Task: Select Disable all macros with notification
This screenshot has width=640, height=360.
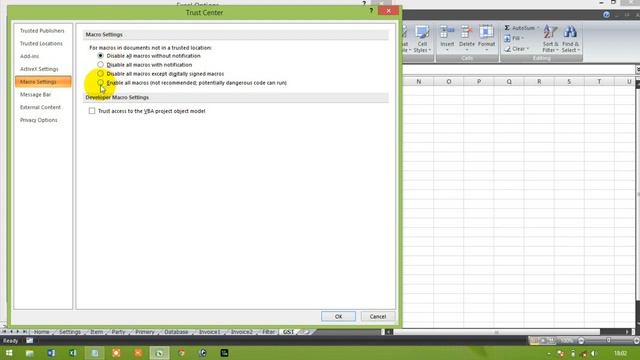Action: 100,64
